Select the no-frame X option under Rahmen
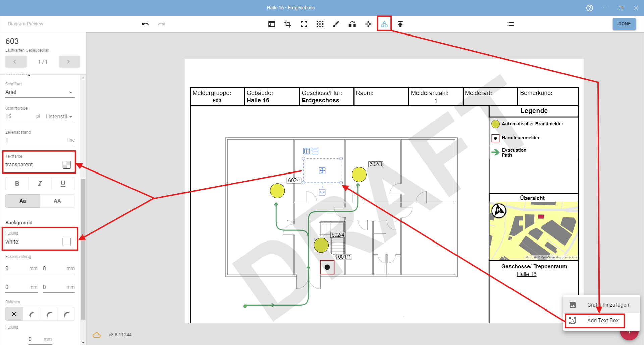 click(14, 314)
